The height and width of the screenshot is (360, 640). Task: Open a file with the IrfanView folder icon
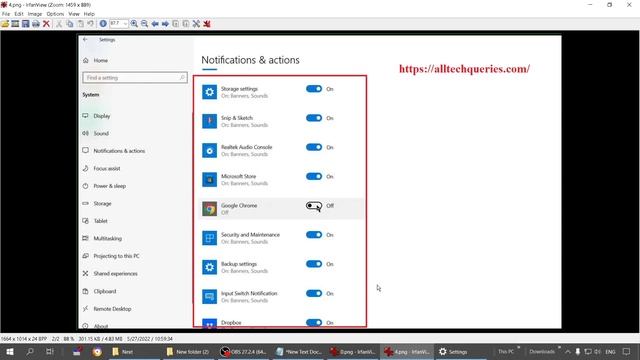[x=5, y=24]
